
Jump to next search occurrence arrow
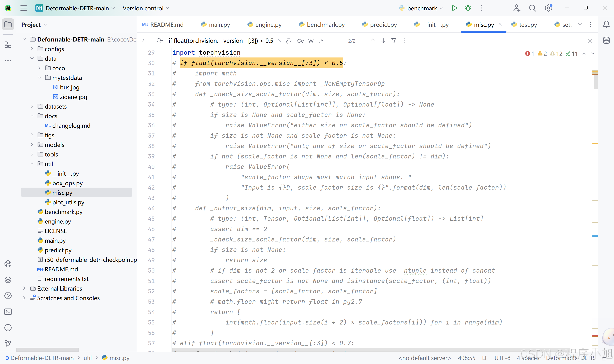[383, 41]
